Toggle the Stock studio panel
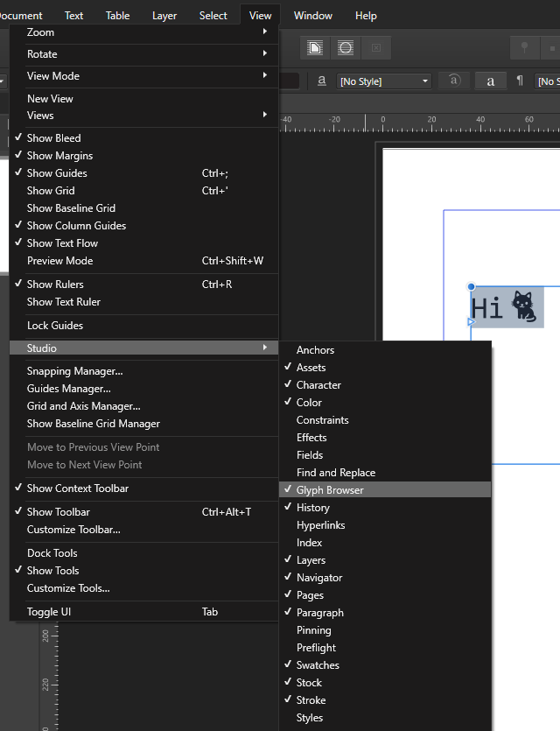The width and height of the screenshot is (560, 731). coord(385,683)
